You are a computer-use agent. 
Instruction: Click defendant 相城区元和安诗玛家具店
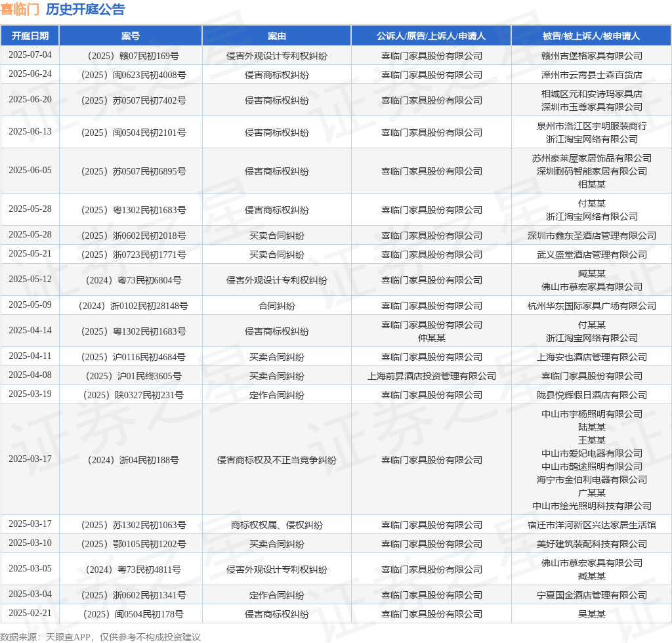pos(592,94)
